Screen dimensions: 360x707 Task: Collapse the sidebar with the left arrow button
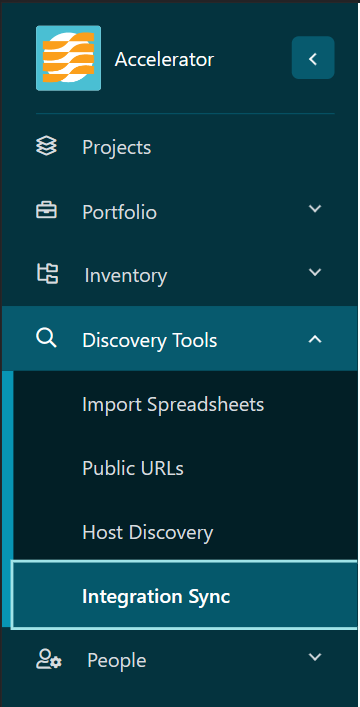[313, 58]
